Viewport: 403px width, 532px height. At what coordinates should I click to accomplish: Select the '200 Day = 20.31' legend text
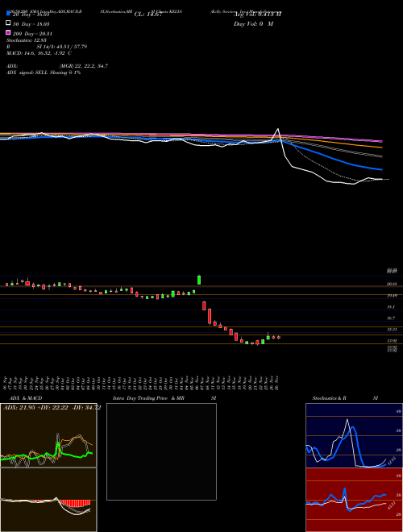click(x=32, y=34)
